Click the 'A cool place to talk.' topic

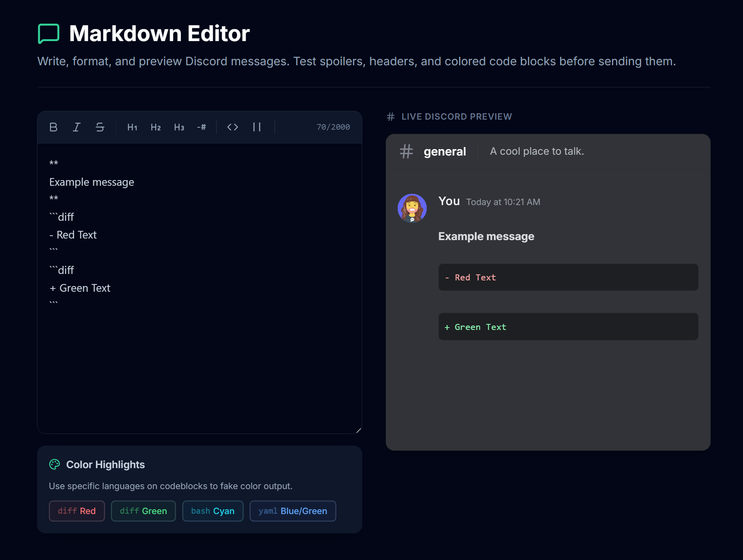[x=537, y=151]
